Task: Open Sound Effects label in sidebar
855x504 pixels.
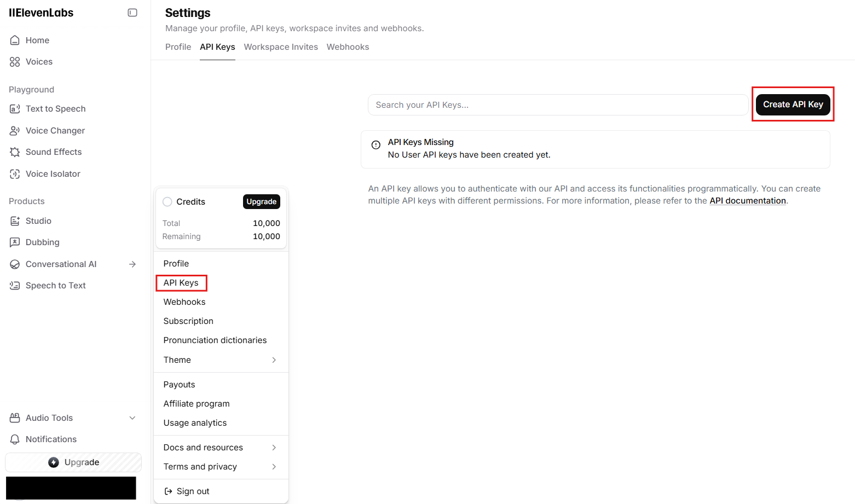Action: pyautogui.click(x=54, y=152)
